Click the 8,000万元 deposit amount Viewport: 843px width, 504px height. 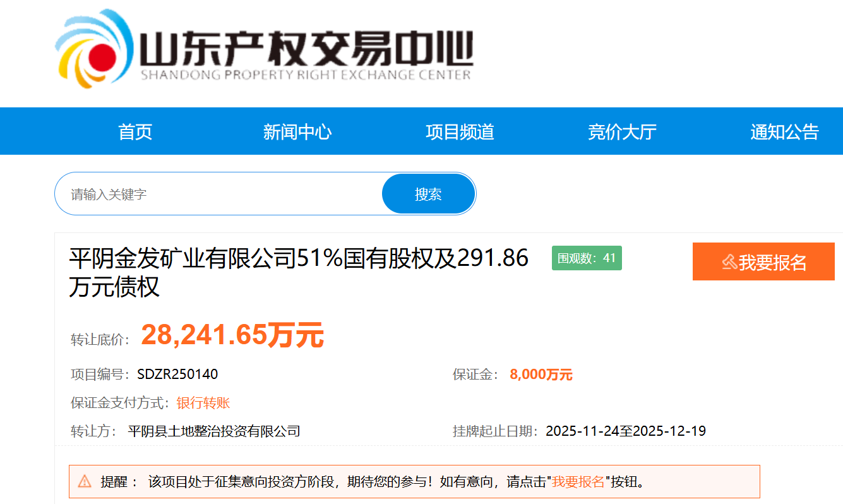point(541,375)
